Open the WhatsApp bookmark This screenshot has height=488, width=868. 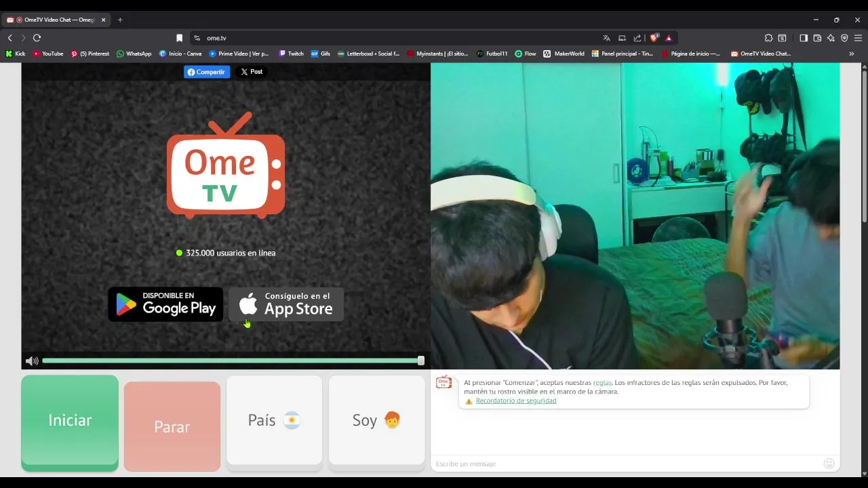[134, 54]
